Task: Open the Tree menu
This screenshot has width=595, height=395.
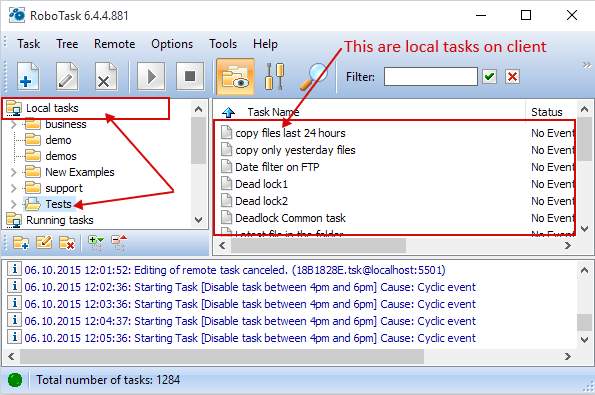Action: click(x=67, y=44)
